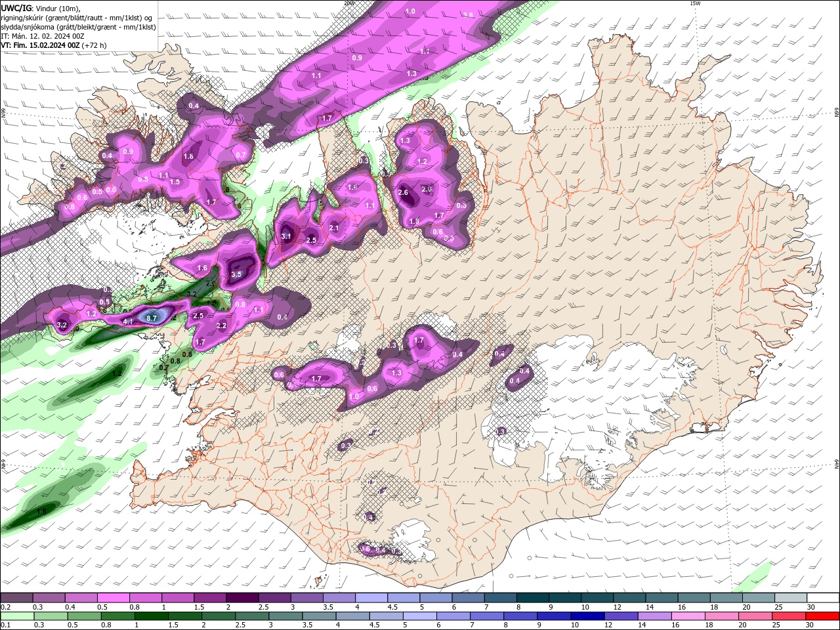The height and width of the screenshot is (630, 840).
Task: Click the '15W' longitude label at top
Action: pyautogui.click(x=695, y=3)
